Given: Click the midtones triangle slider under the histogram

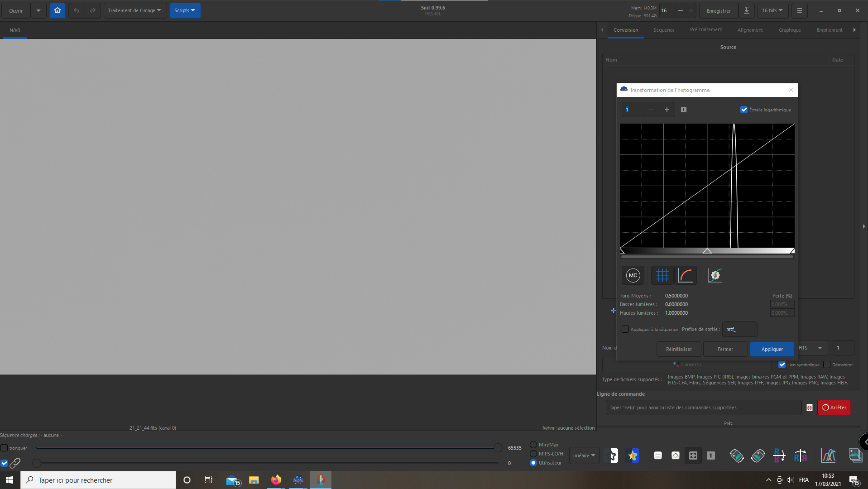Looking at the screenshot, I should click(x=707, y=251).
